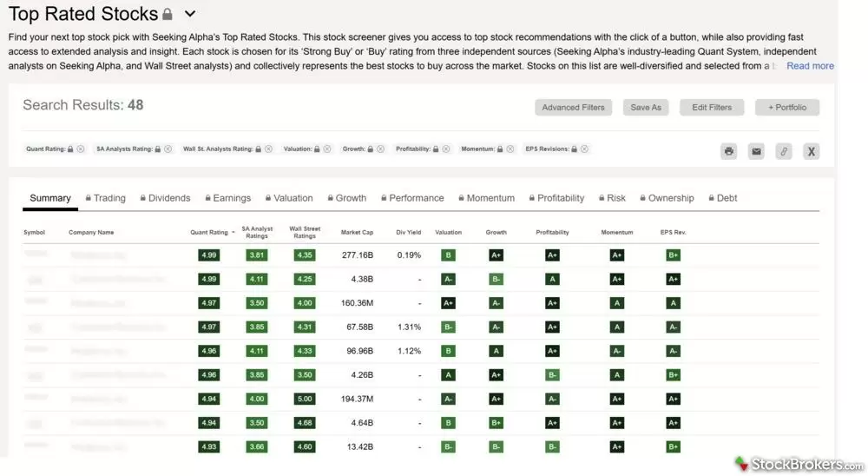Click the 3.81 SA Analyst rating badge
This screenshot has width=868, height=476.
(257, 255)
